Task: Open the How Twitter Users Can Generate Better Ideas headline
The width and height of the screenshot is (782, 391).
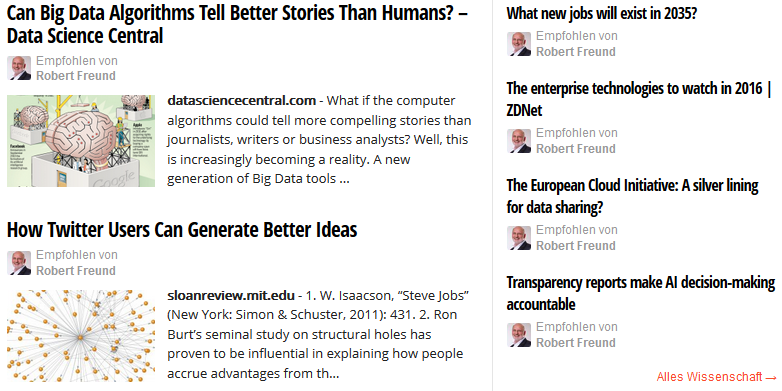Action: pyautogui.click(x=182, y=230)
